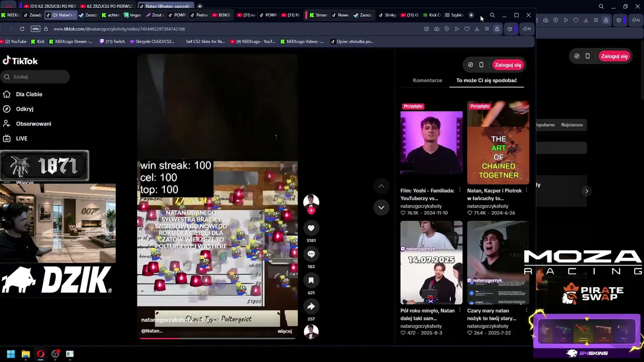This screenshot has height=362, width=644.
Task: Add a new browser tab with plus
Action: 471,15
